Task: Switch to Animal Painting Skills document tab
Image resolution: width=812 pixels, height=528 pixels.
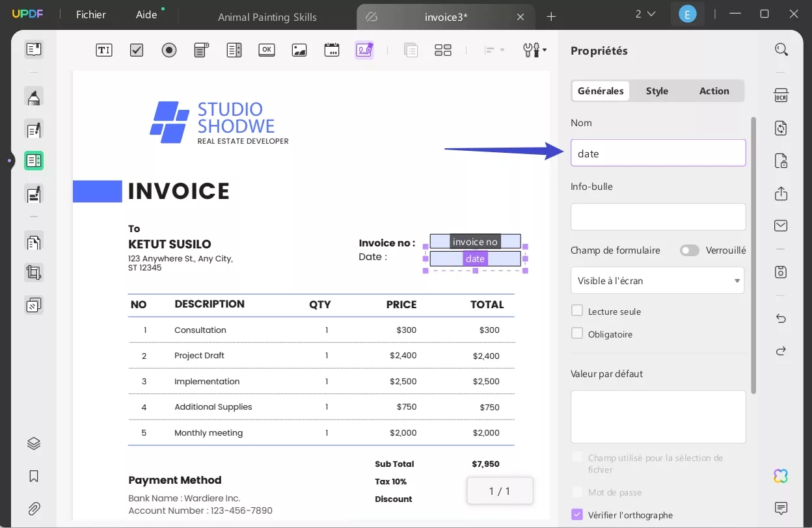Action: click(x=267, y=17)
